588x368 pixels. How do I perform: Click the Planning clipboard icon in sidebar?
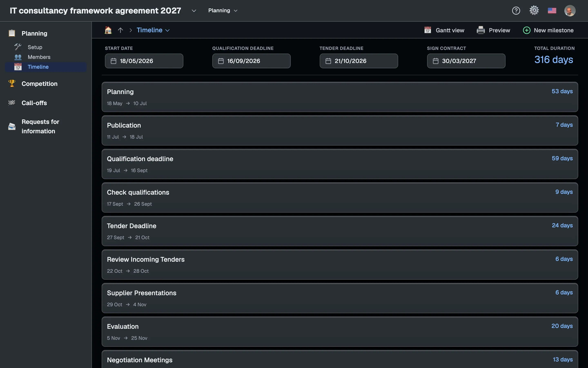point(12,33)
